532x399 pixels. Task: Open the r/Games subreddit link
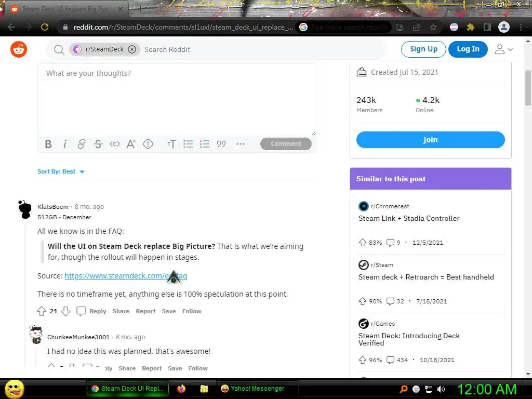[383, 324]
